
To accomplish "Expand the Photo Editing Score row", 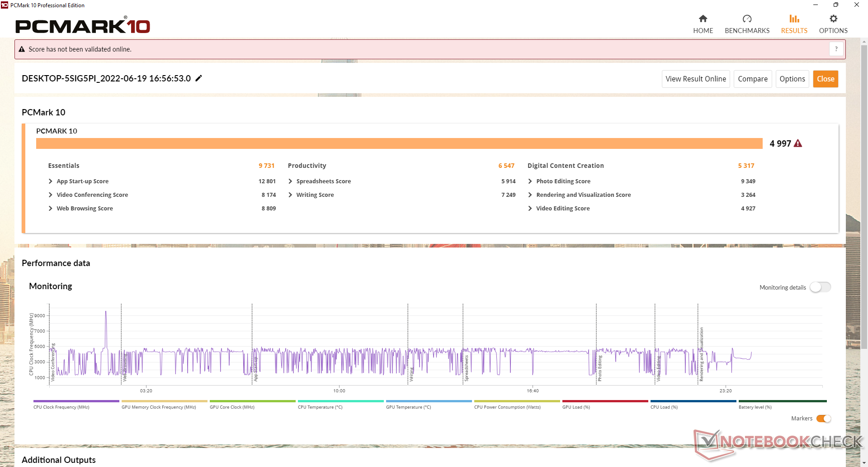I will click(x=530, y=181).
